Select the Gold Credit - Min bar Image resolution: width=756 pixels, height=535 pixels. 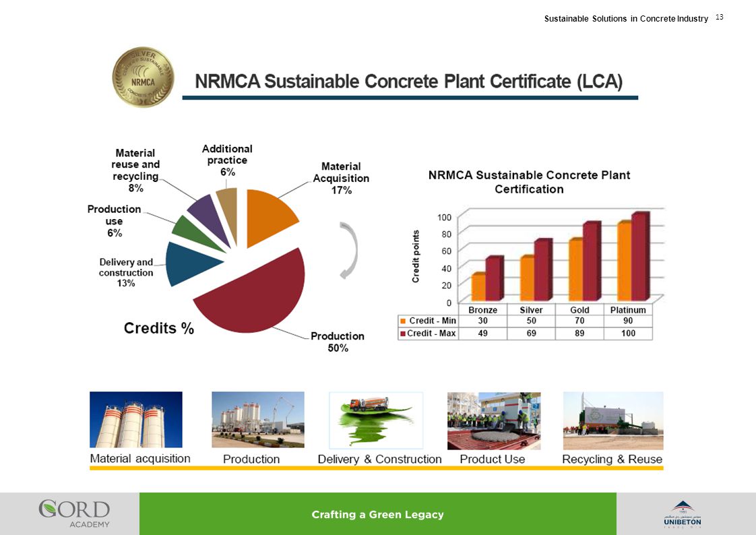tap(575, 270)
